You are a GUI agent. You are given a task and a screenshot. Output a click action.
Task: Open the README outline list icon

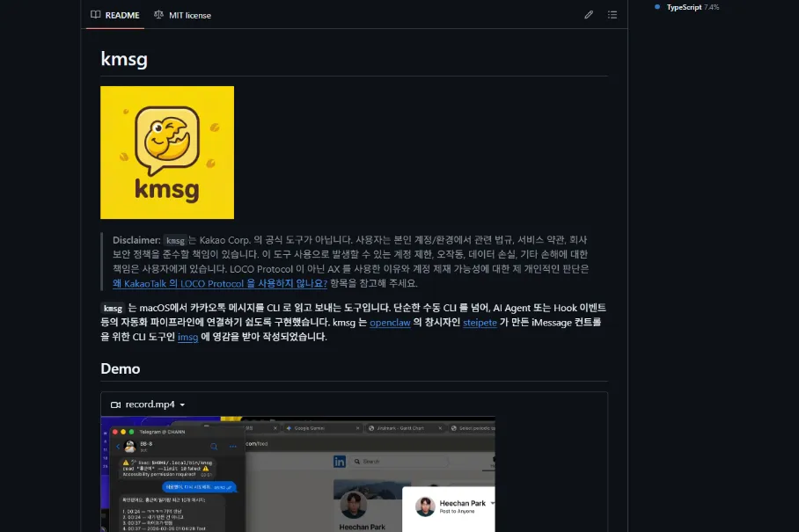point(612,15)
